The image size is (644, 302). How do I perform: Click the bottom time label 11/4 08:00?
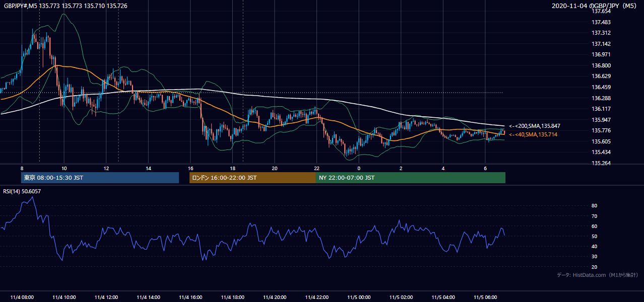22,297
